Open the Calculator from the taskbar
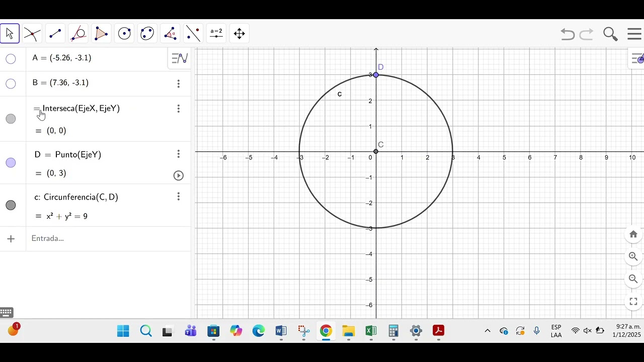This screenshot has width=644, height=362. click(x=393, y=331)
